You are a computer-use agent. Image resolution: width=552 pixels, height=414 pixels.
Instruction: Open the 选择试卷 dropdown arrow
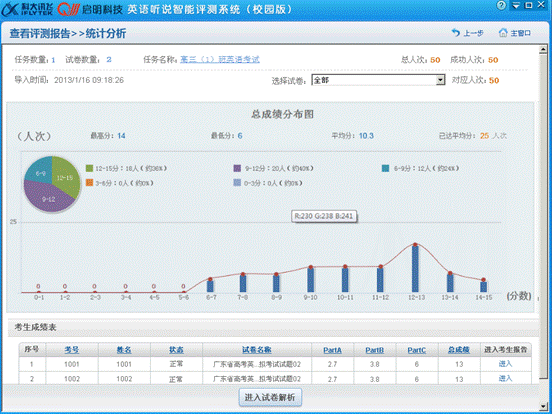tap(440, 80)
